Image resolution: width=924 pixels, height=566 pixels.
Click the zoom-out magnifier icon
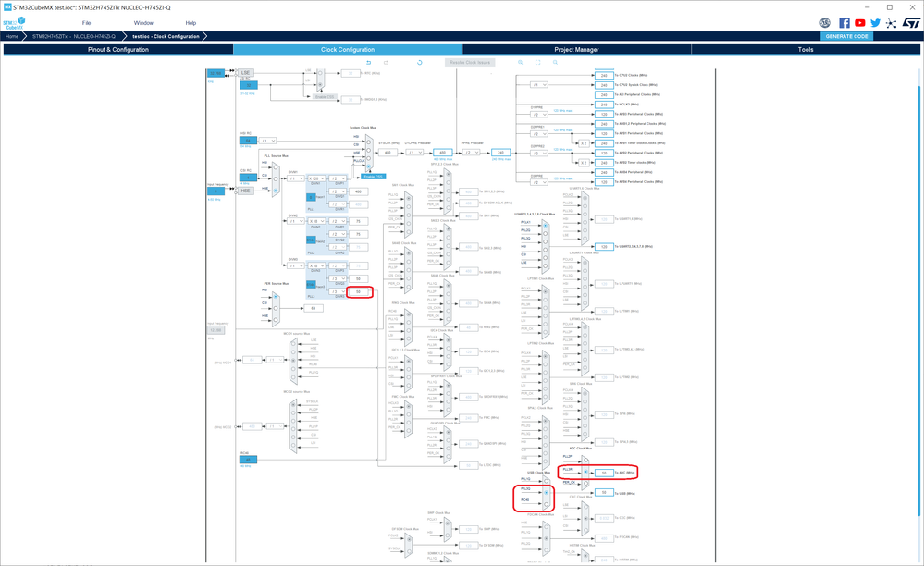pyautogui.click(x=555, y=63)
